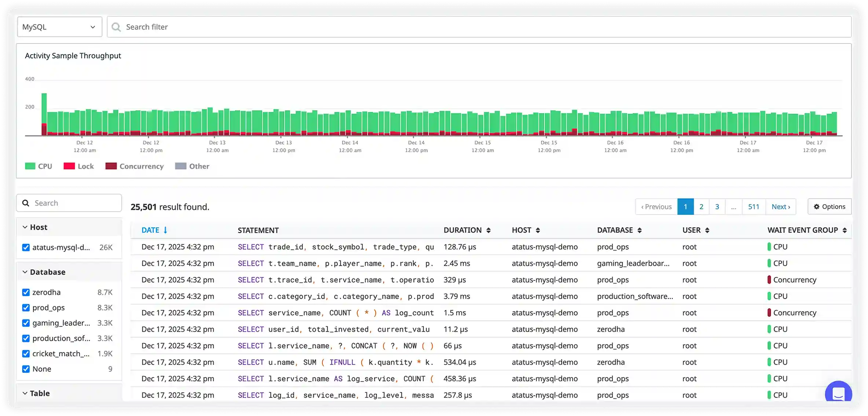Open the Options settings gear
868x416 pixels.
click(829, 206)
